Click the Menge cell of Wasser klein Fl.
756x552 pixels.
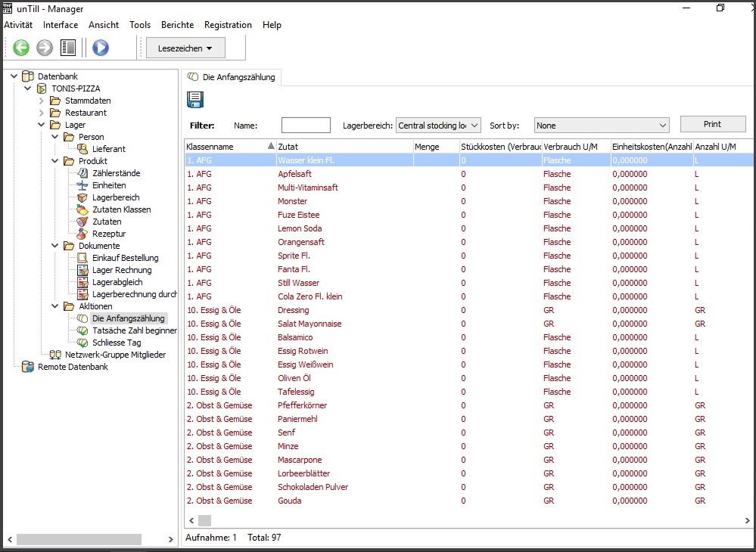click(437, 160)
